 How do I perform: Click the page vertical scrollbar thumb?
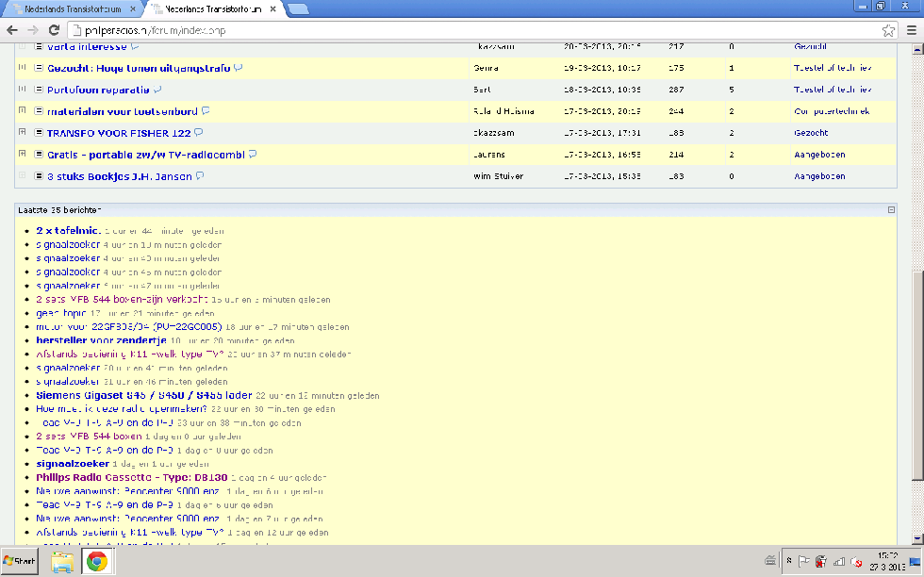(917, 375)
